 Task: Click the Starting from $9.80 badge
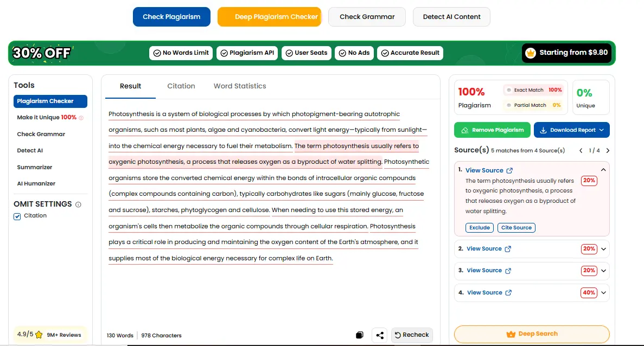coord(567,53)
